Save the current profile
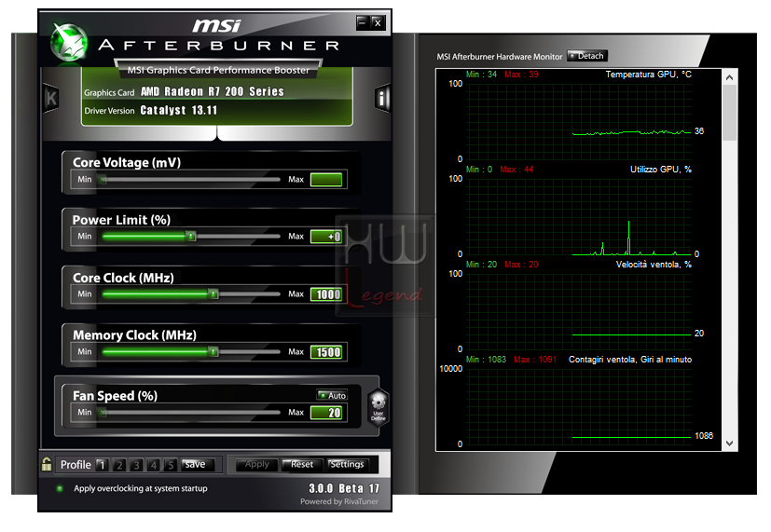 (198, 465)
